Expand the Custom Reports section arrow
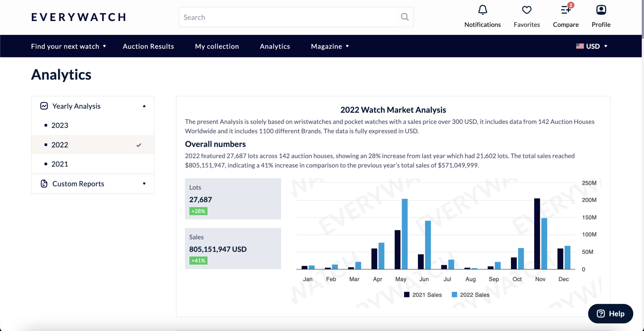 coord(144,184)
